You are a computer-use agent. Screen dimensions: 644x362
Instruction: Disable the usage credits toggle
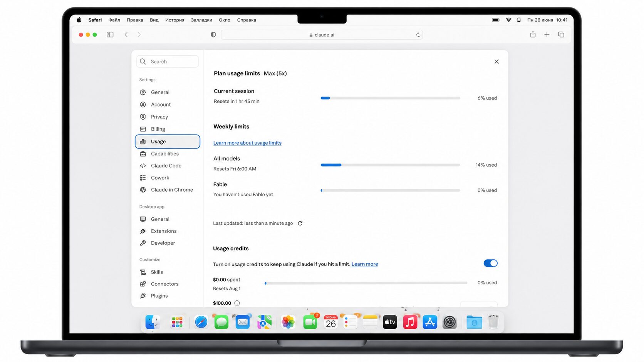[490, 263]
